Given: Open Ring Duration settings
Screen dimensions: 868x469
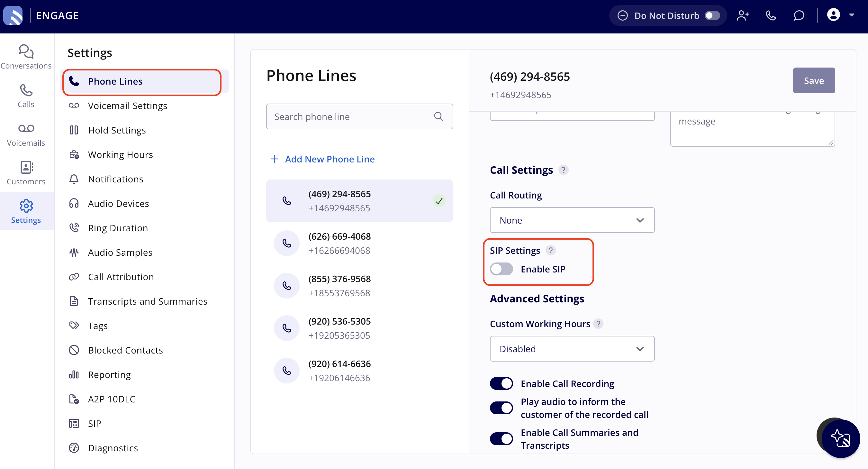Looking at the screenshot, I should click(144, 228).
